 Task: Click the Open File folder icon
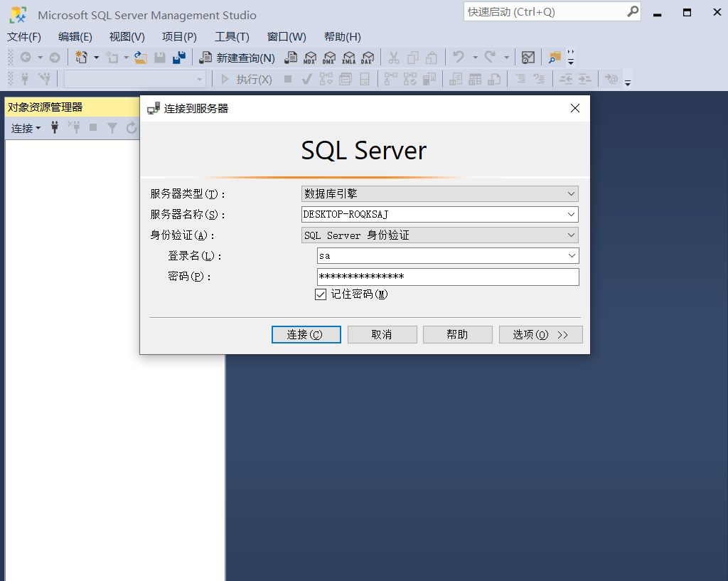pos(141,58)
